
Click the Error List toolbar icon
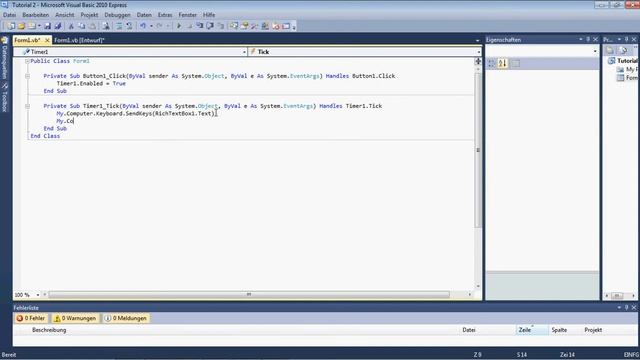click(x=276, y=26)
